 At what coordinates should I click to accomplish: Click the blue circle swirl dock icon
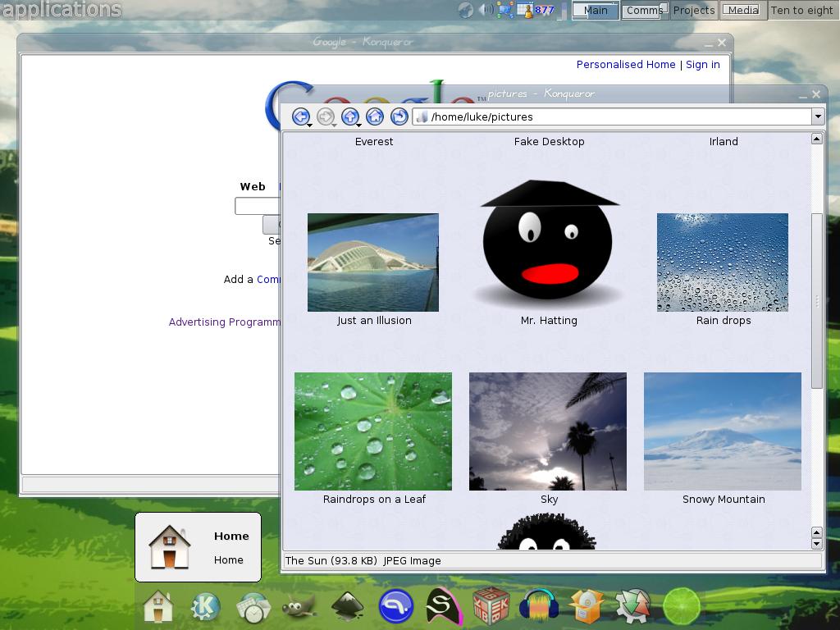pos(396,606)
